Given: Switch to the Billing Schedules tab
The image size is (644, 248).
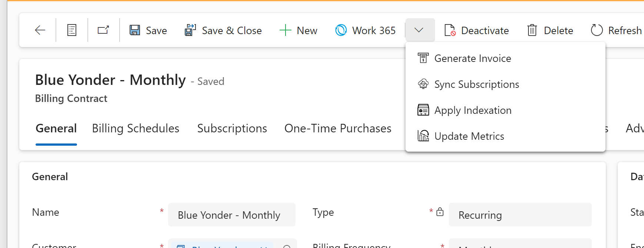Looking at the screenshot, I should click(136, 128).
